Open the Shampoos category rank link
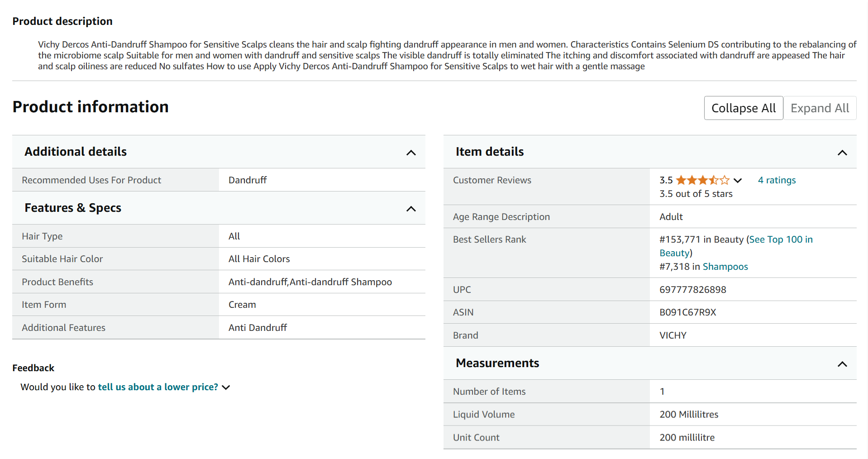Screen dimensions: 868x459 pyautogui.click(x=725, y=267)
